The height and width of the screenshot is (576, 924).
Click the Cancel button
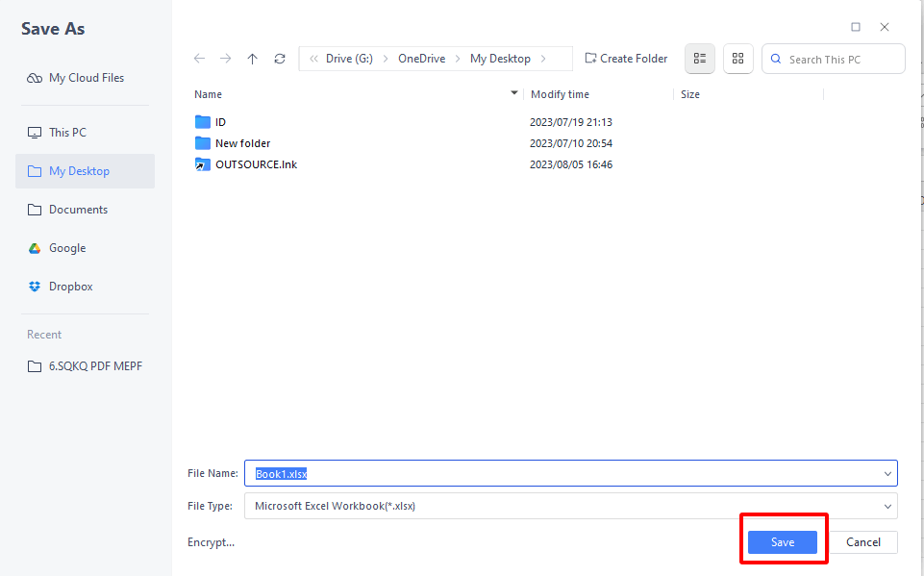tap(863, 542)
